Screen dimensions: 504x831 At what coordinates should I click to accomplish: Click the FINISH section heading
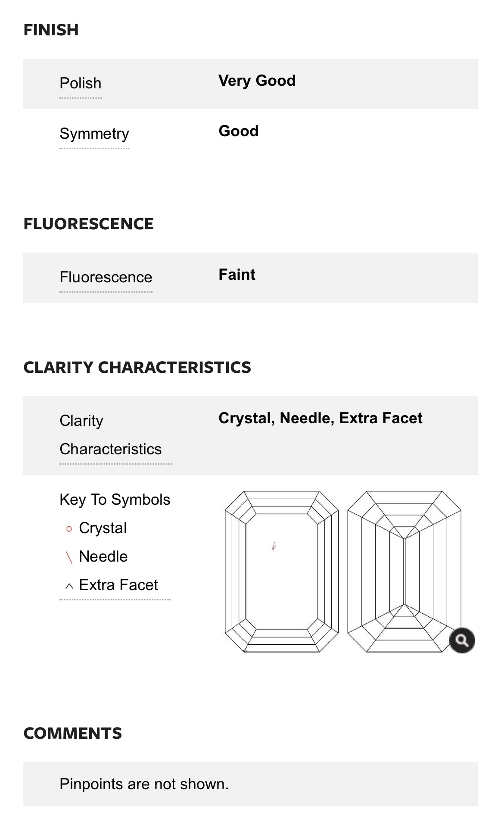pyautogui.click(x=51, y=30)
